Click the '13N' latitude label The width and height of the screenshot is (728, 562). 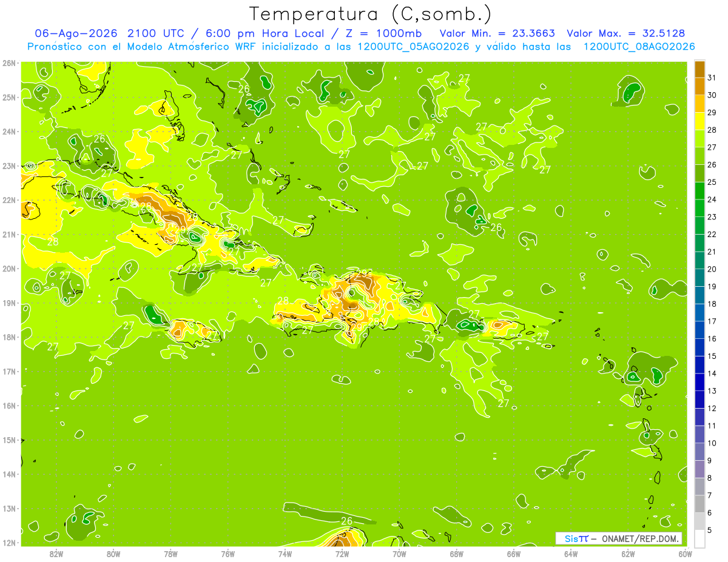click(x=9, y=508)
